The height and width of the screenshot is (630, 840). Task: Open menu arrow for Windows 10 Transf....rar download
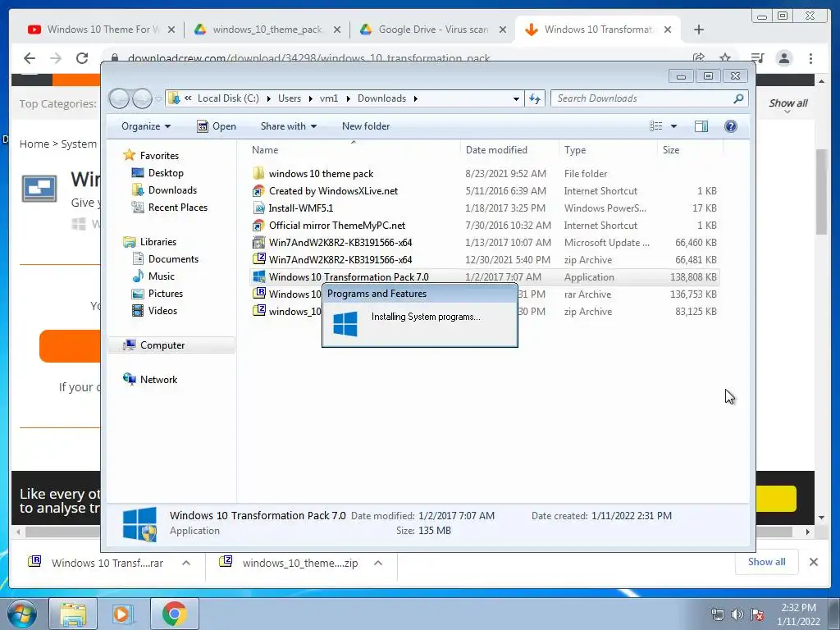(x=186, y=563)
